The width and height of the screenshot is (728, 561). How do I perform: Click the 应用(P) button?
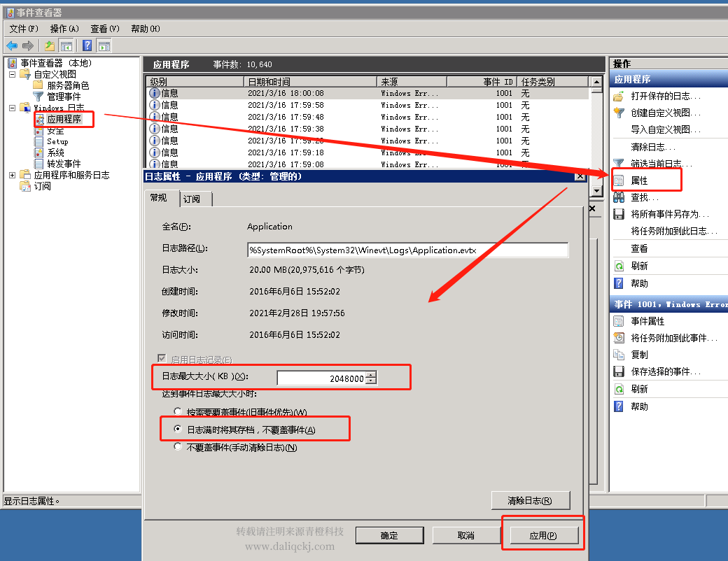coord(544,536)
